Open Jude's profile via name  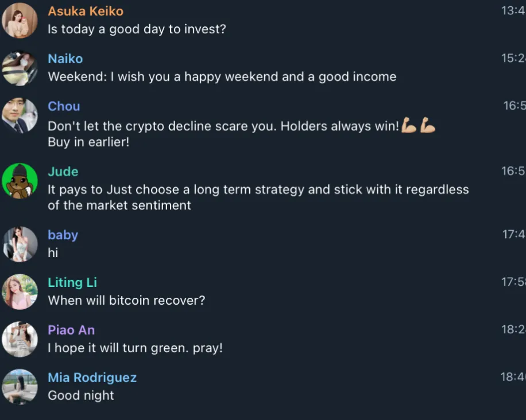(x=63, y=172)
